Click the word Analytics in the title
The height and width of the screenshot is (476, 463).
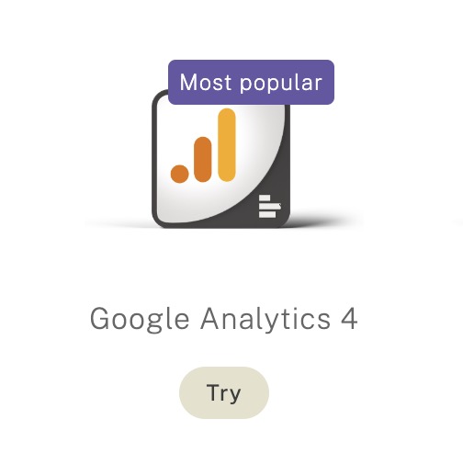[265, 319]
